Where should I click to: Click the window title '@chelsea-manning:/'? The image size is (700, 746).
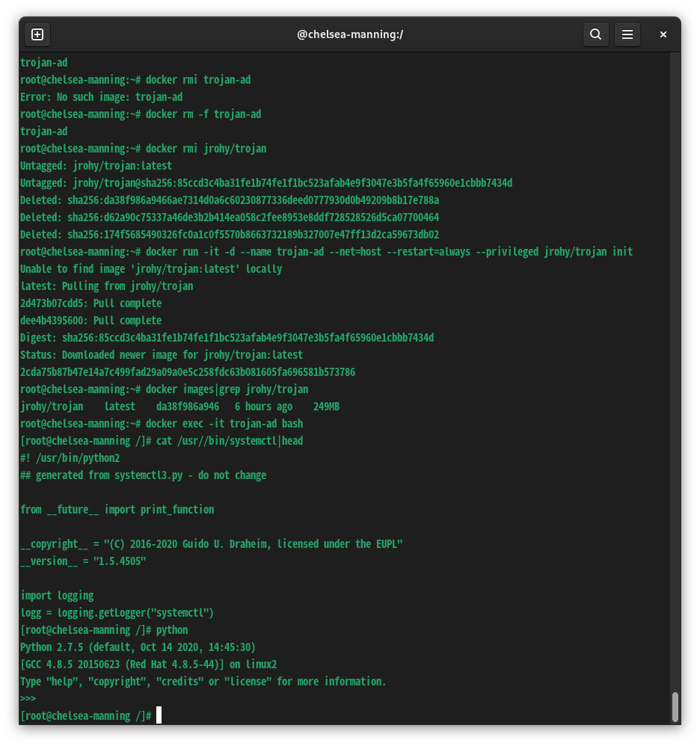pos(350,34)
